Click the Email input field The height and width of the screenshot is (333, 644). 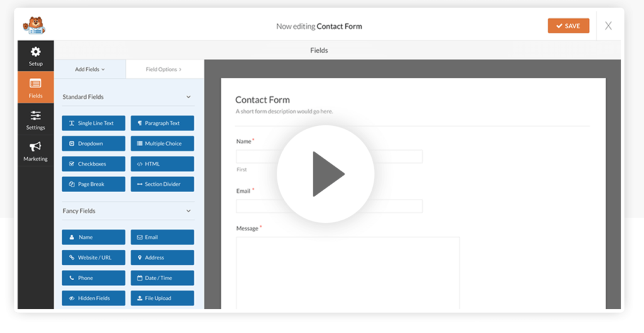pos(329,206)
